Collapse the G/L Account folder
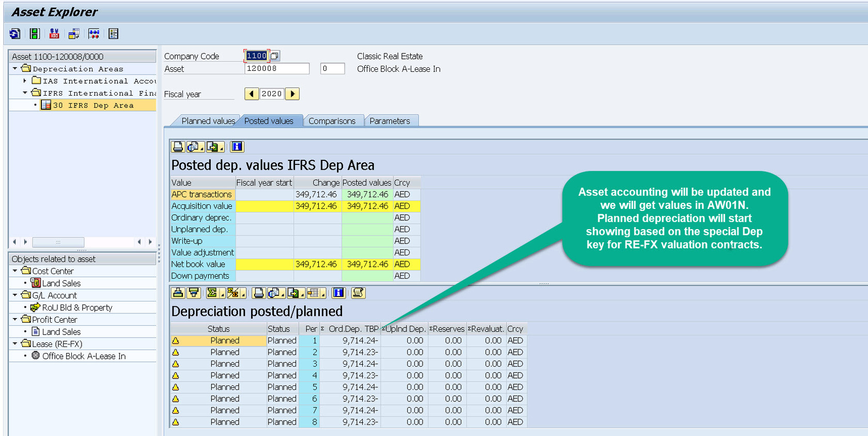The height and width of the screenshot is (436, 868). point(15,295)
